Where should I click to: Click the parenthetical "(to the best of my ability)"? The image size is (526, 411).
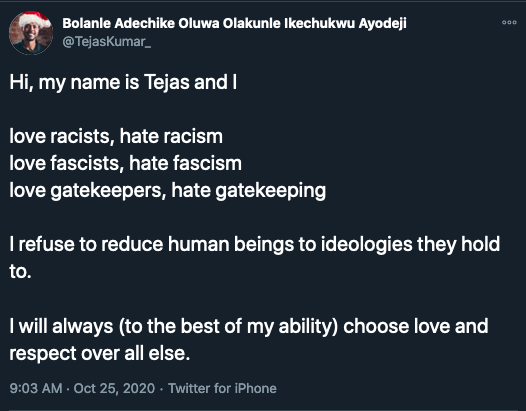click(228, 326)
